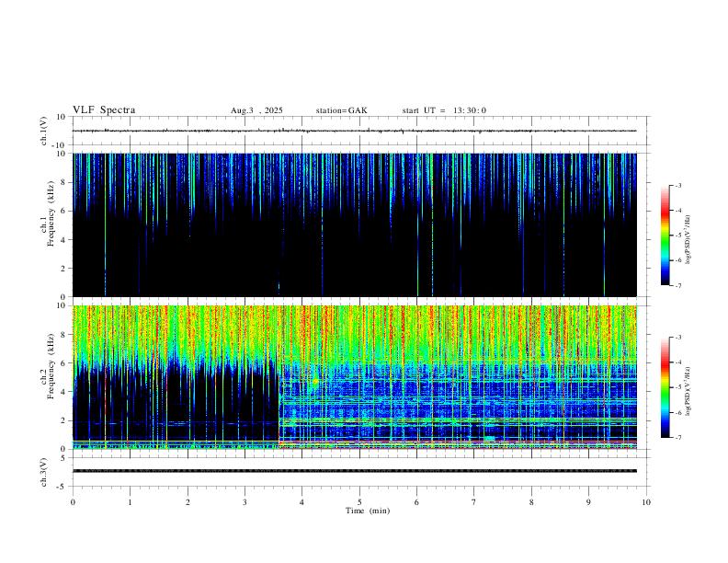The height and width of the screenshot is (563, 728).
Task: Click the "-7" tick on ch.2 colorbar
Action: (x=677, y=438)
